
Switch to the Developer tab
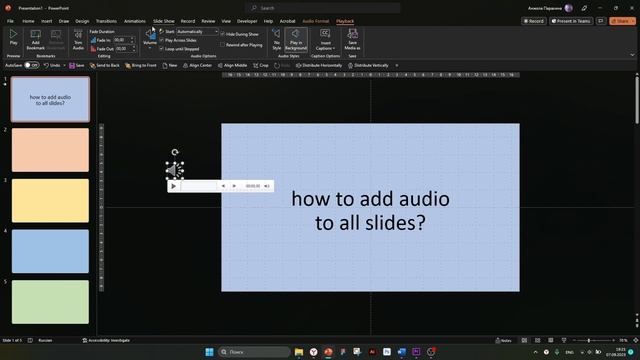247,21
